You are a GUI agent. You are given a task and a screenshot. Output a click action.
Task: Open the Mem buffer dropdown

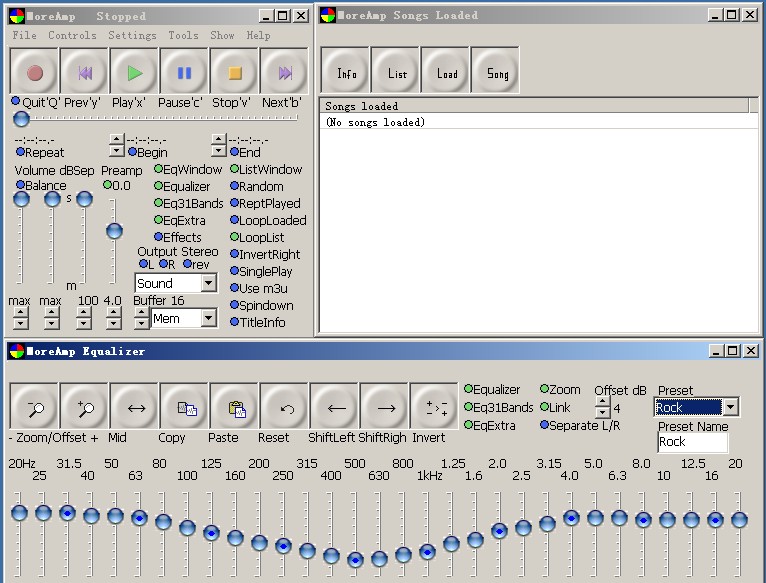(x=208, y=319)
